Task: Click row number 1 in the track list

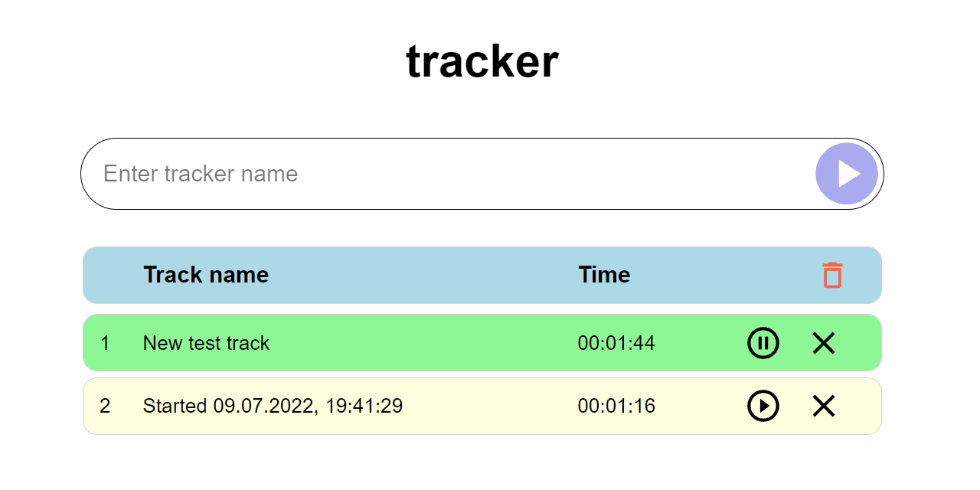Action: point(105,343)
